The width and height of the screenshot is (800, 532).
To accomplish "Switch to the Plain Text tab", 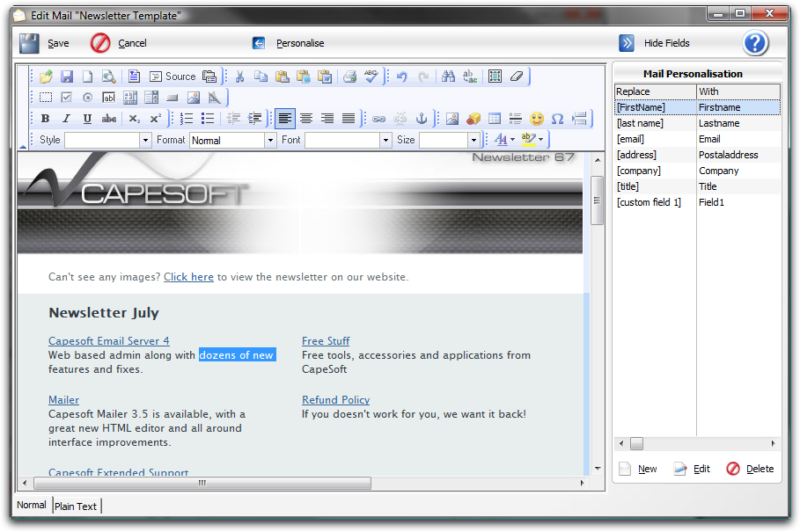I will pyautogui.click(x=76, y=506).
